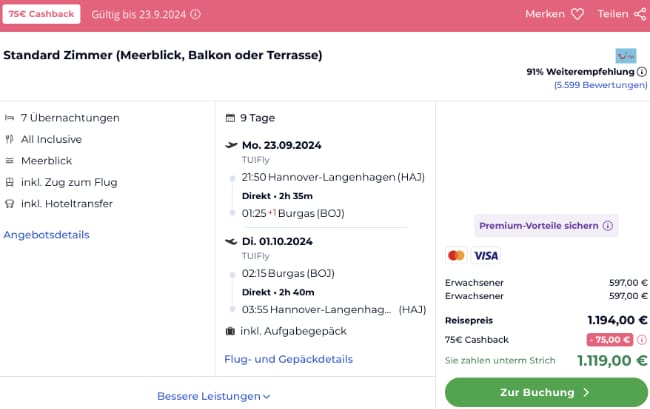
Task: Click the TUI operator logo
Action: click(626, 55)
